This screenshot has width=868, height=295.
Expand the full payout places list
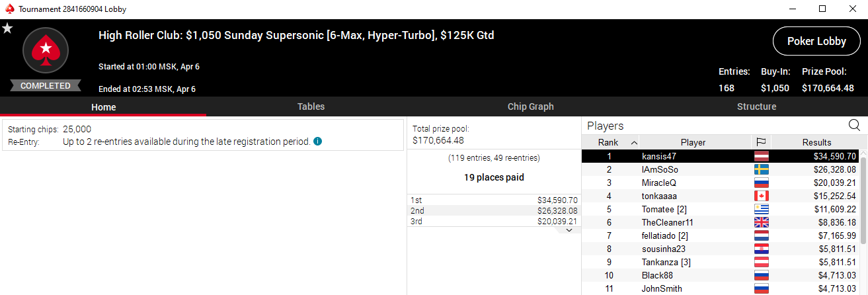[x=569, y=230]
